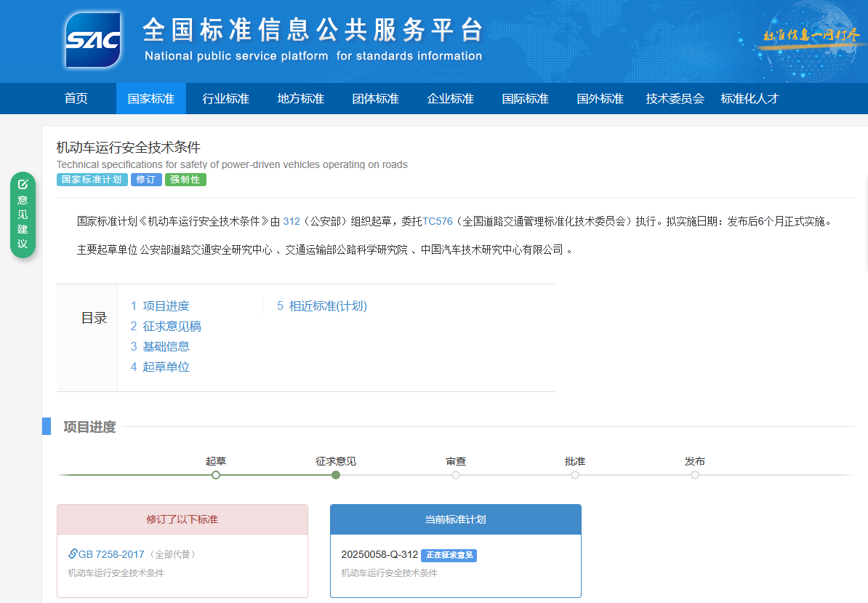
Task: Click the chain link icon beside GB 7258-2017
Action: pos(73,554)
